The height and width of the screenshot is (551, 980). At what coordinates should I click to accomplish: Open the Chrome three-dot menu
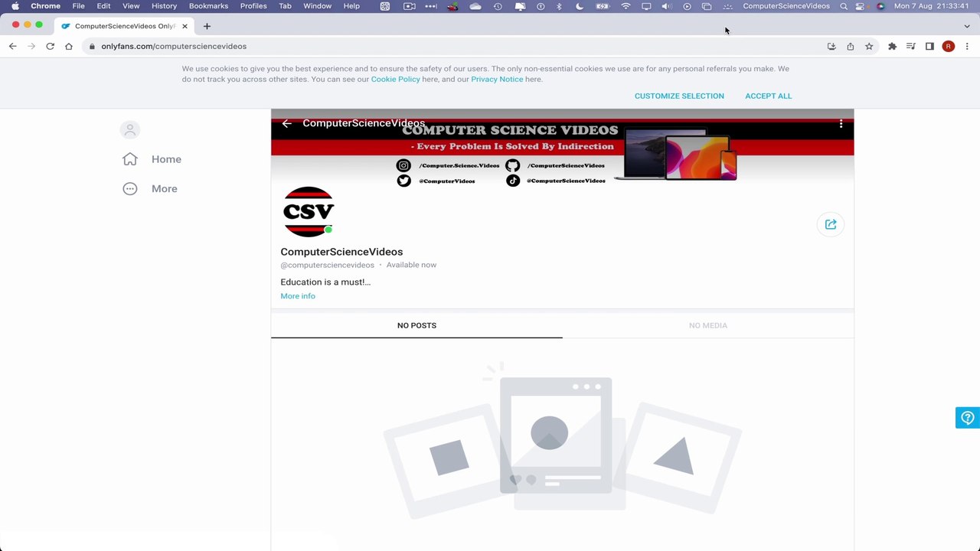(967, 47)
